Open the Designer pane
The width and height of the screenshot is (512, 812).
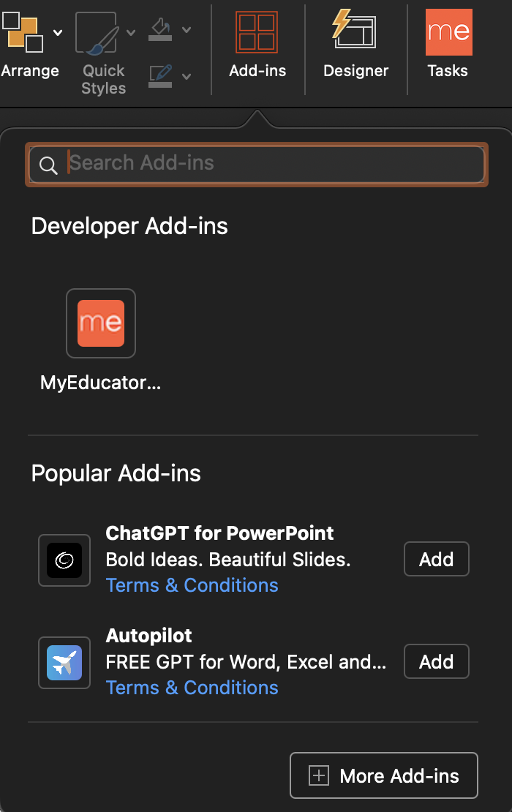point(355,45)
